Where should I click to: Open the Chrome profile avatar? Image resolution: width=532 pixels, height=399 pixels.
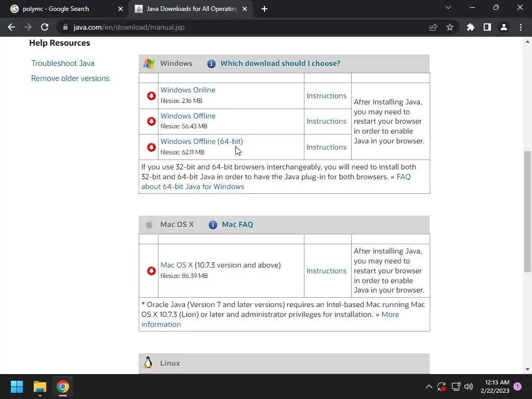[x=504, y=27]
